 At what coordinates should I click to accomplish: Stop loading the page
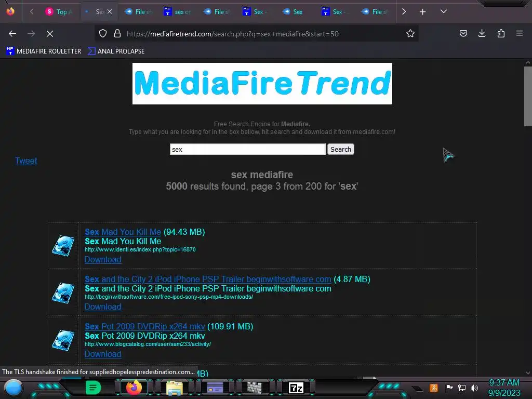(x=50, y=34)
